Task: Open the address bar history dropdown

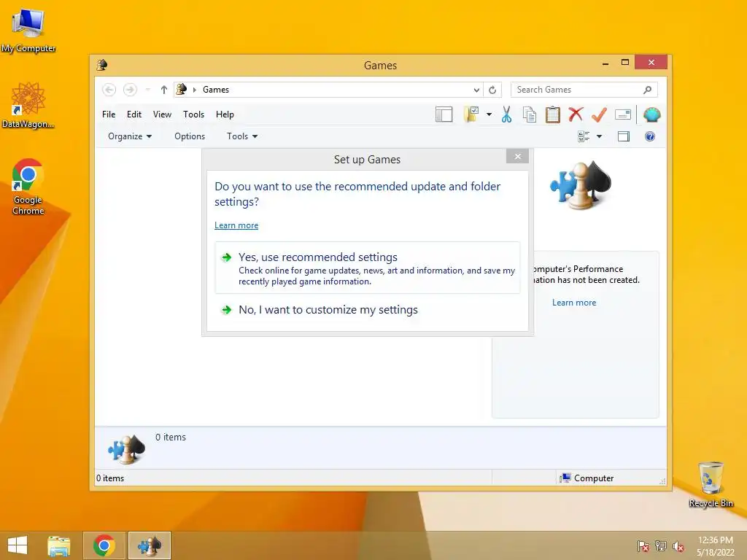Action: (476, 90)
